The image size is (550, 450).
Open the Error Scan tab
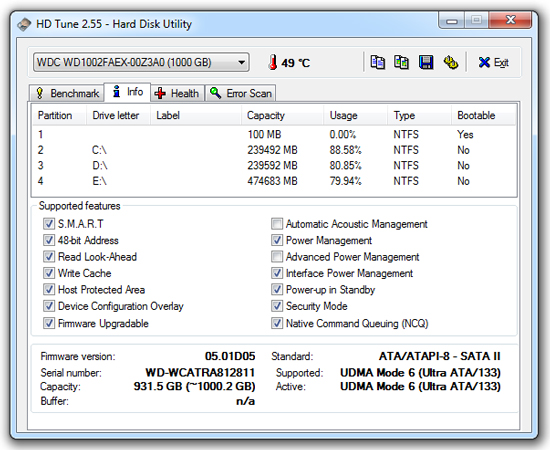(x=240, y=93)
